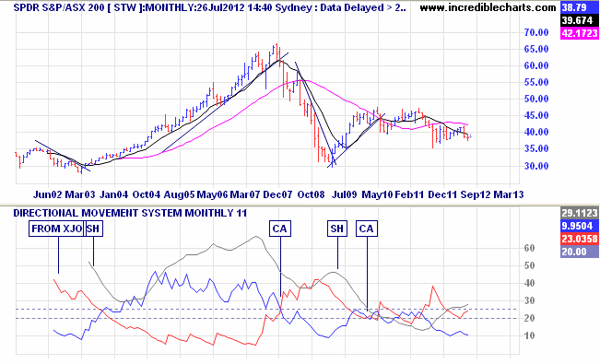Select the first SH label next to FROM XJO
Viewport: 600px width, 364px height.
pyautogui.click(x=93, y=229)
